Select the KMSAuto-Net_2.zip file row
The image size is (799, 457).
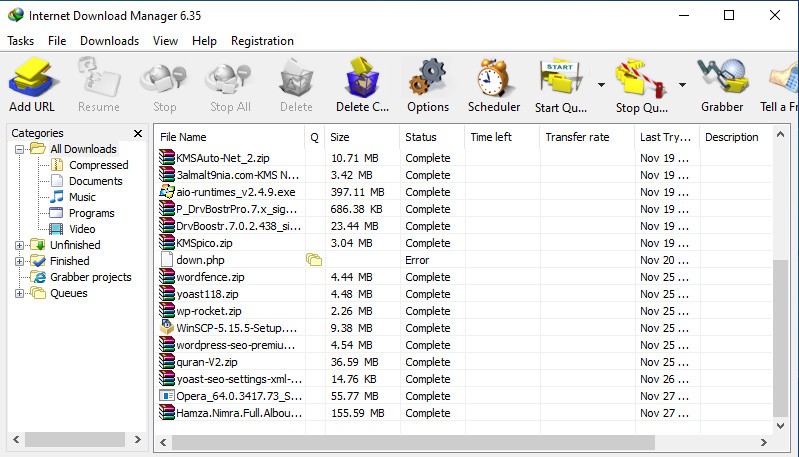(x=463, y=158)
